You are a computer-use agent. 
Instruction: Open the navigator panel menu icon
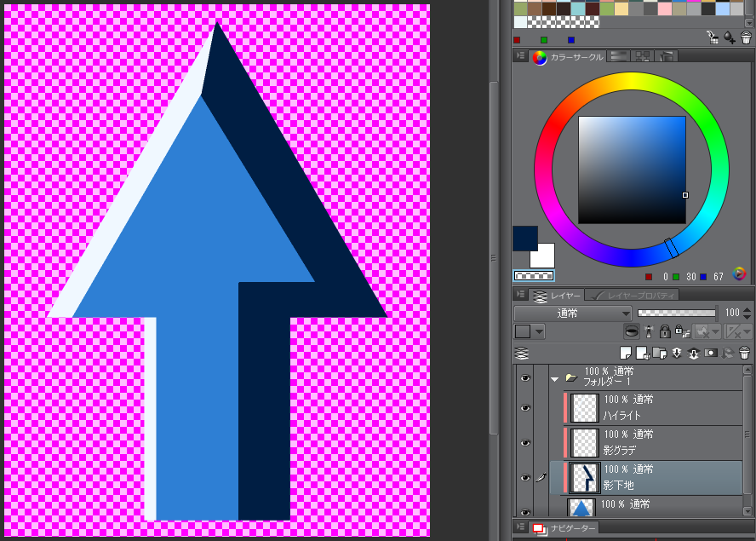[x=520, y=527]
